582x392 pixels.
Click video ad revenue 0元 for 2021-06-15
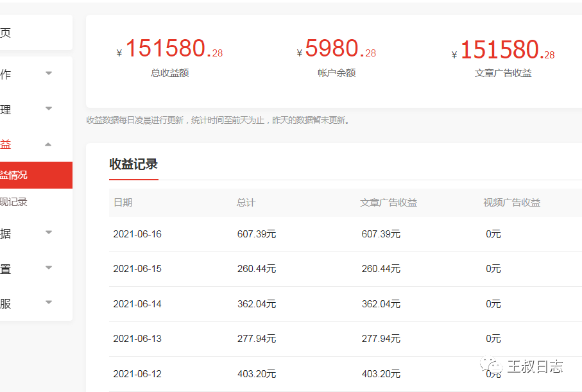[x=493, y=269]
